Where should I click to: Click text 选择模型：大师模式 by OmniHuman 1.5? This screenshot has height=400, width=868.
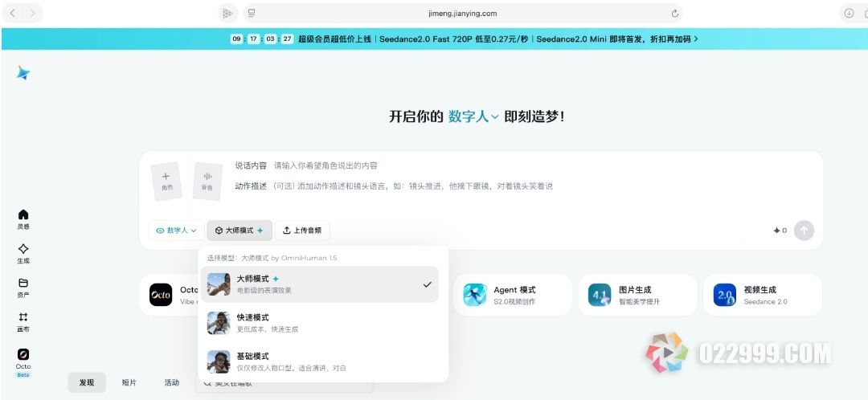point(272,258)
